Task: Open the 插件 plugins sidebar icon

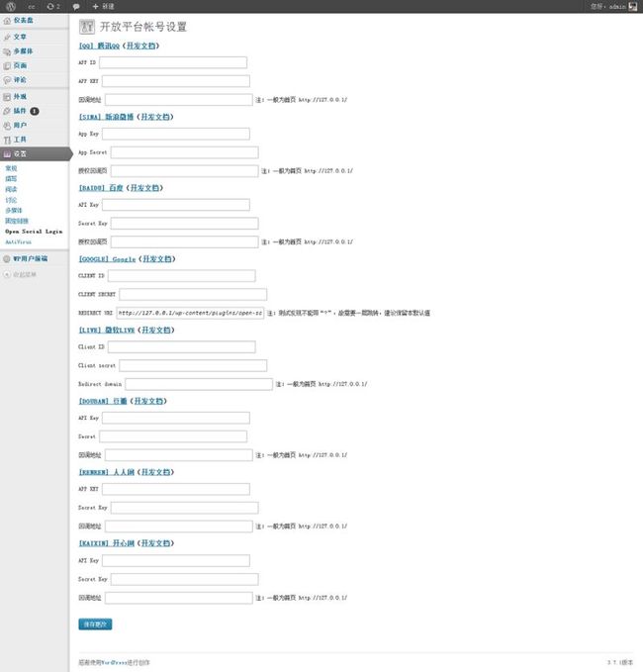Action: (7, 111)
